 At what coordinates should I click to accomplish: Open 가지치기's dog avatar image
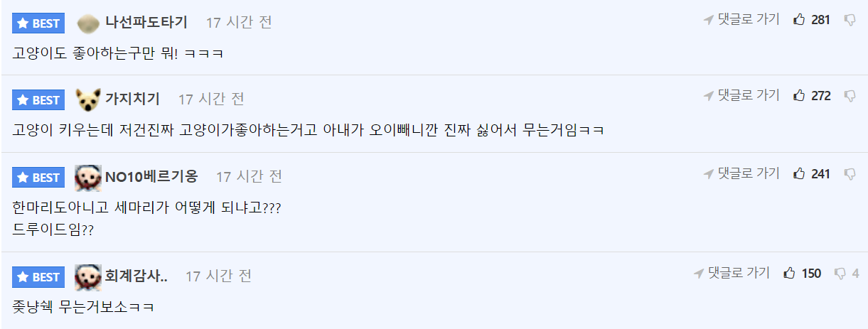coord(87,100)
